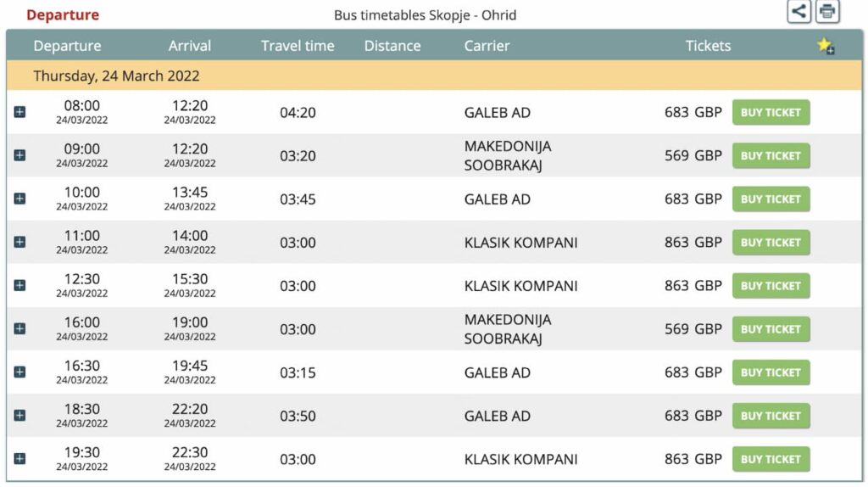Buy ticket for the 08:00 bus
The height and width of the screenshot is (487, 868).
[771, 113]
